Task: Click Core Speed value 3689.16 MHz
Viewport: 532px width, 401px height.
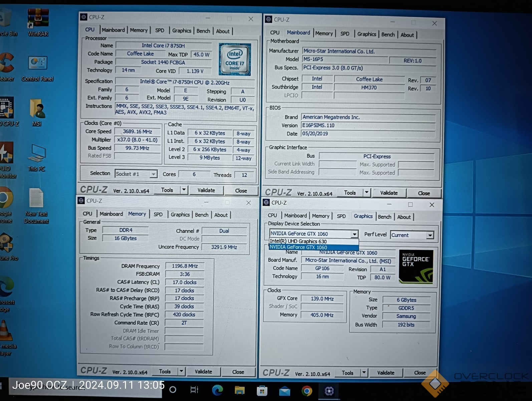Action: [137, 132]
